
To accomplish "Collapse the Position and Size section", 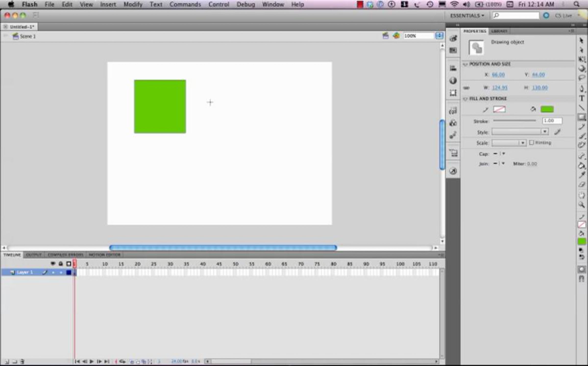I will [465, 64].
